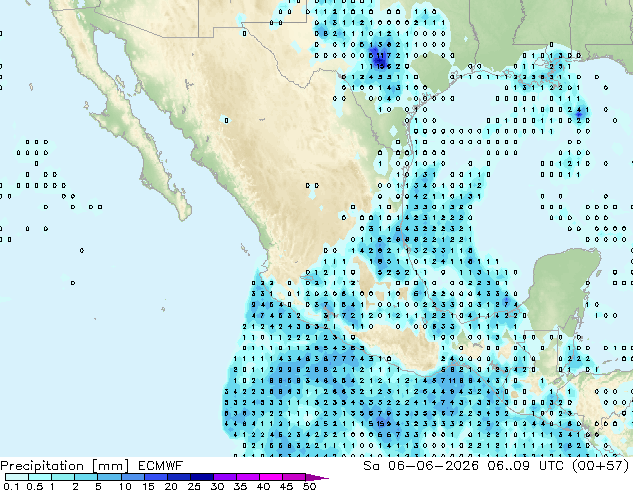Click the "Precipitation" title word
634x490 pixels.
pyautogui.click(x=42, y=467)
